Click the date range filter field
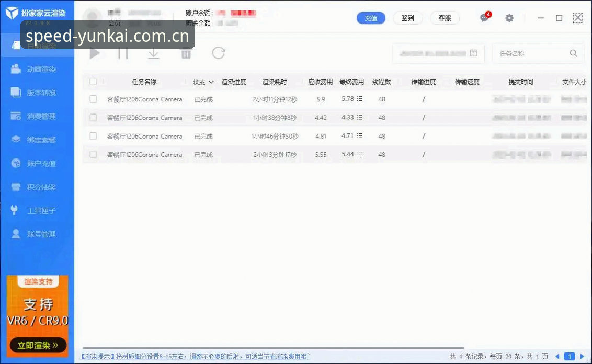Image resolution: width=592 pixels, height=364 pixels. click(x=438, y=53)
